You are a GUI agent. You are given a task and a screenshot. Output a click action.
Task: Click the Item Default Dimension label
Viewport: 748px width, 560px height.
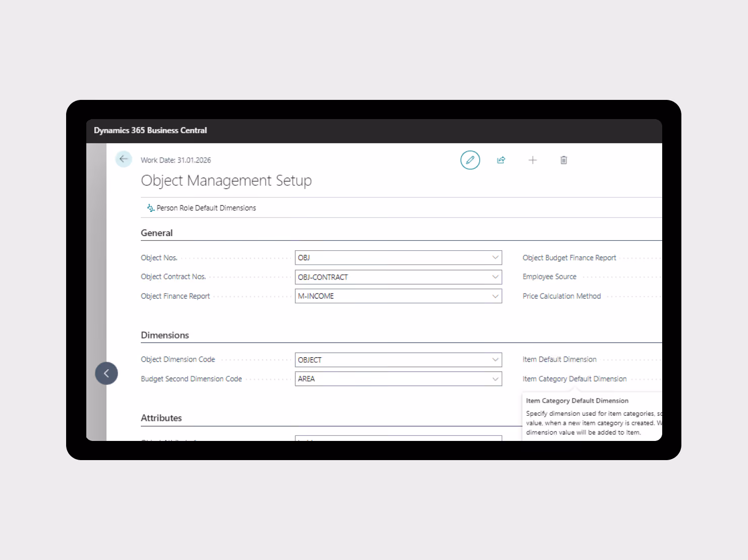[x=559, y=360]
